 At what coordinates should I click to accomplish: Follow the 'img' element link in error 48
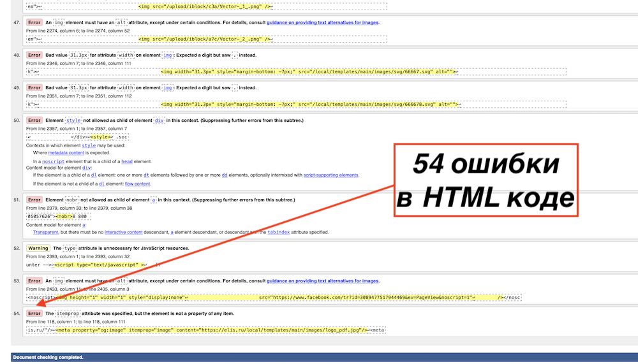tap(168, 55)
